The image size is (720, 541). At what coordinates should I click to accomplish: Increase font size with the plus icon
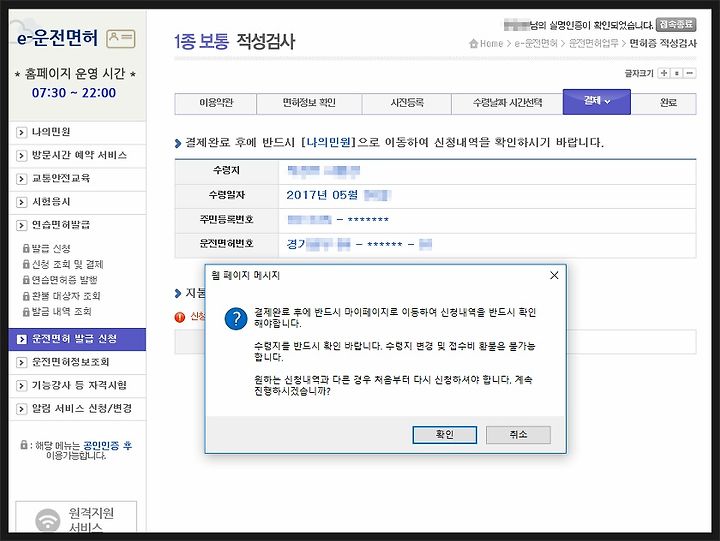point(664,73)
